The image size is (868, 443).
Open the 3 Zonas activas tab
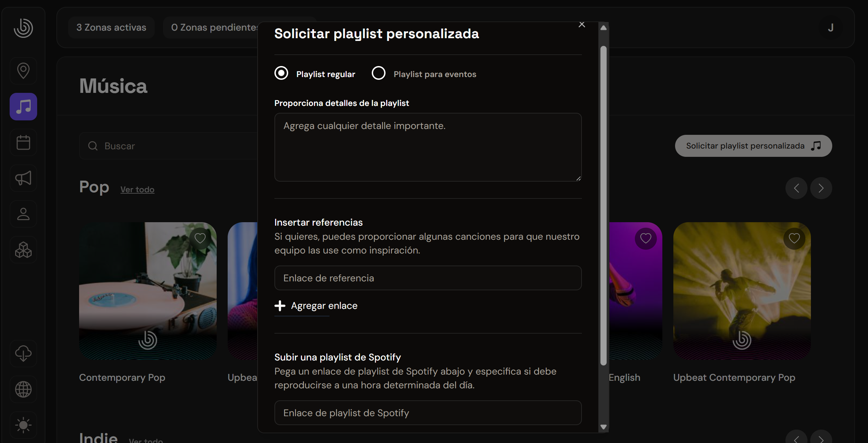(111, 28)
